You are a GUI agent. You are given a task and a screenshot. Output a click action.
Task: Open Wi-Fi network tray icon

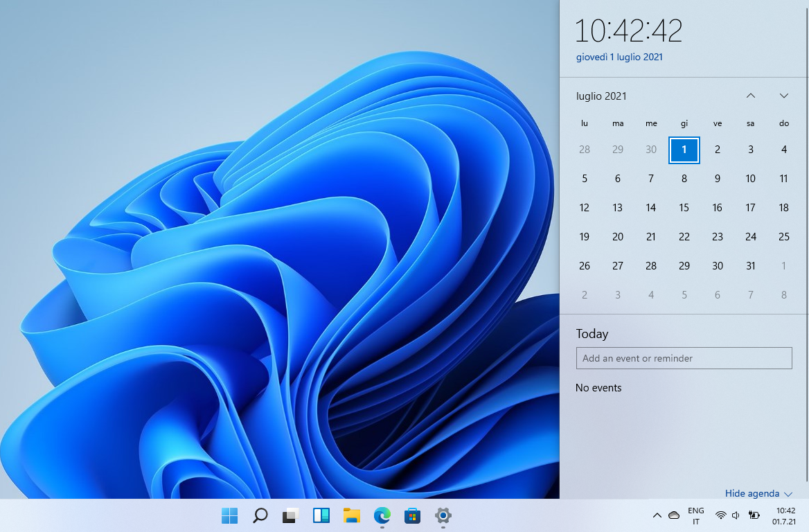pos(721,515)
